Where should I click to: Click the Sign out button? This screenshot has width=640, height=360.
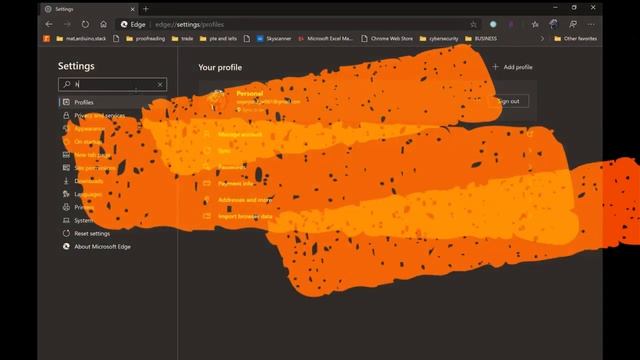509,101
